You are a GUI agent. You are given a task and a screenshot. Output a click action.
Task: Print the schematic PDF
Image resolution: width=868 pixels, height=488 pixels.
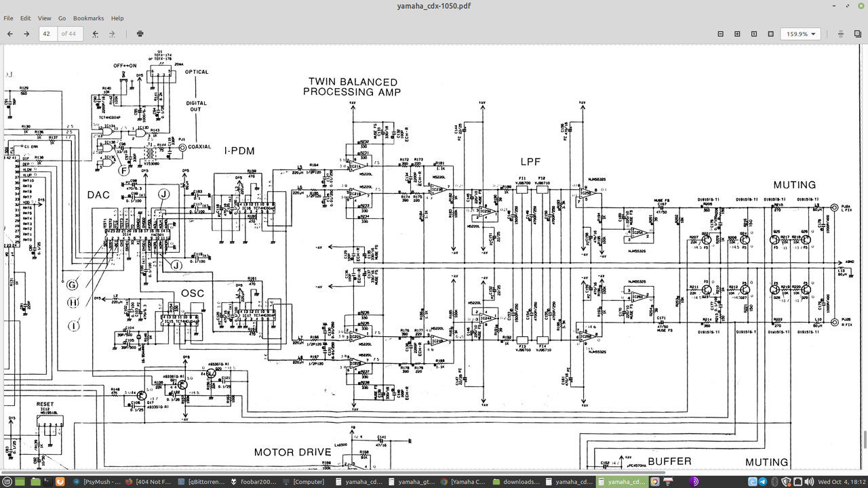click(x=140, y=33)
